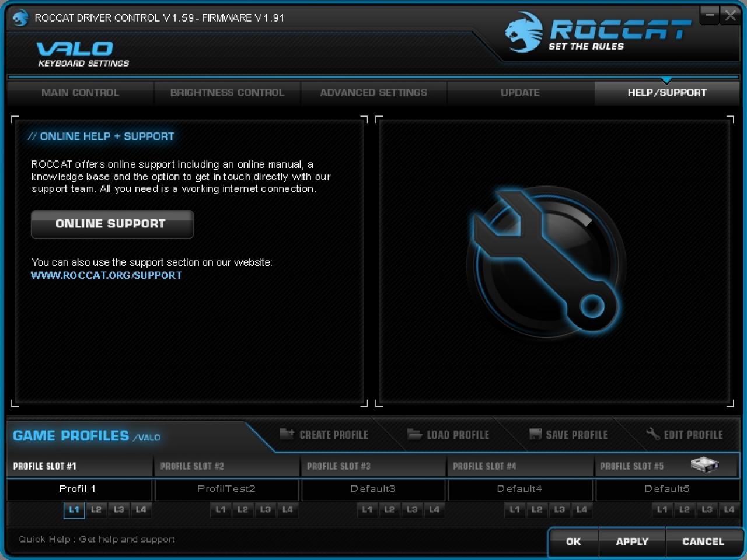Toggle L4 under Profil 1
Image resolution: width=747 pixels, height=560 pixels.
141,510
